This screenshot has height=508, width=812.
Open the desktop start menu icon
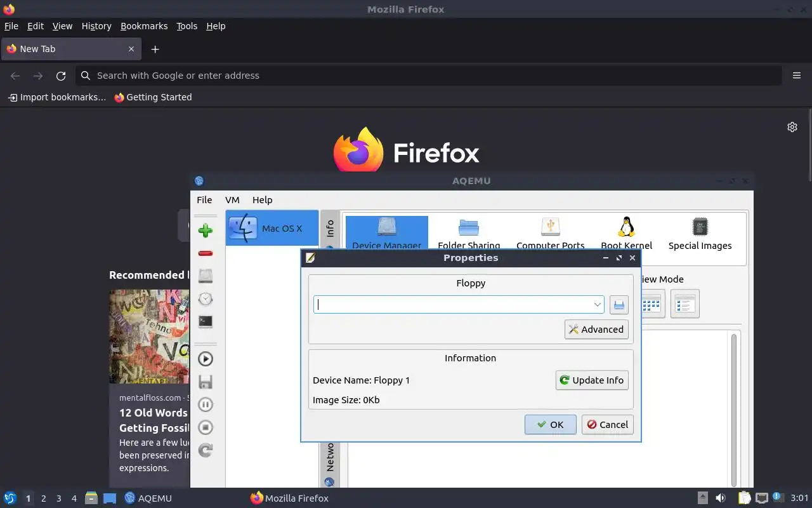point(10,498)
